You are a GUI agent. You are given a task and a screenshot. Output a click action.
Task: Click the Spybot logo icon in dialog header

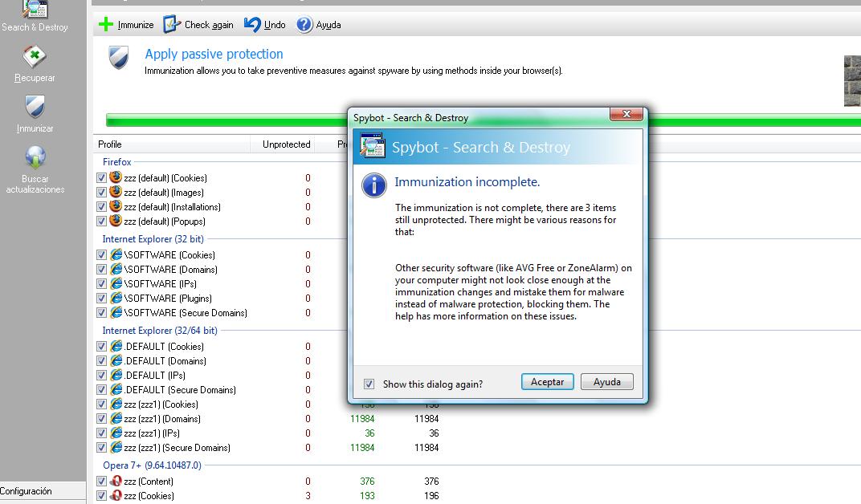[373, 145]
